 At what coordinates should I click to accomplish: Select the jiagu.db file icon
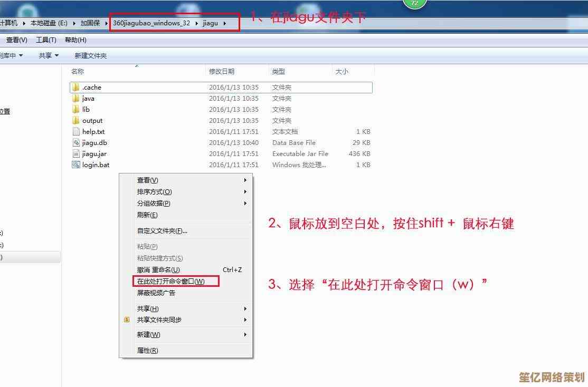[76, 143]
